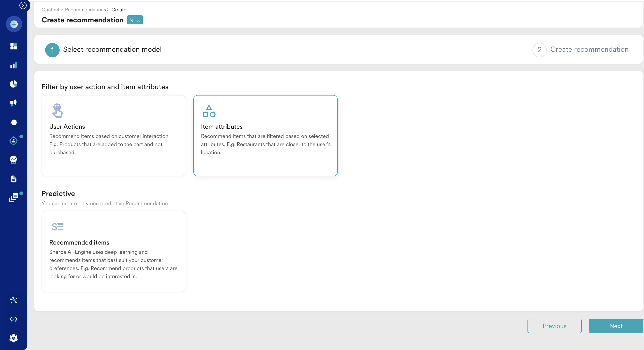Click the megaphone campaigns icon
The image size is (644, 350).
coord(14,103)
